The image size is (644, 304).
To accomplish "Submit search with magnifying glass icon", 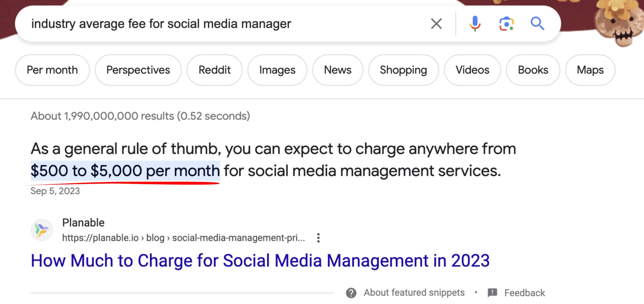I will [537, 24].
